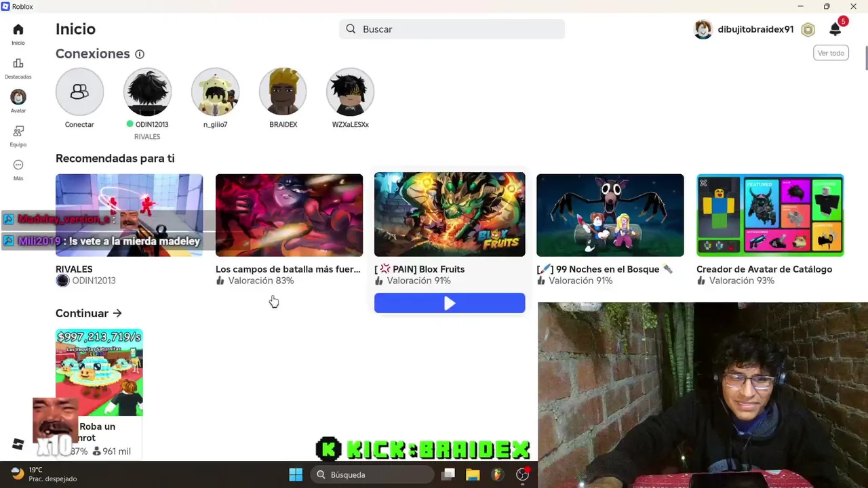Open Creador de Avatar thumbnail
This screenshot has height=488, width=868.
click(770, 215)
